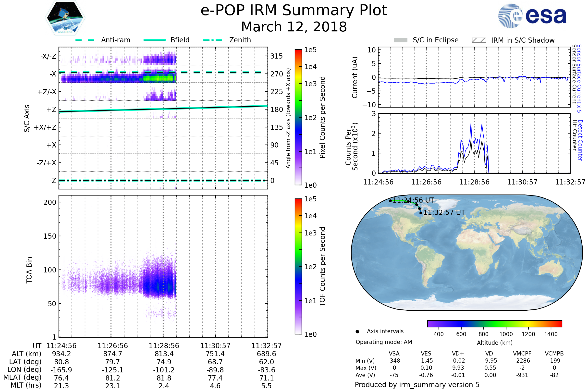
Task: Click the e-POP IRM Summary Plot title
Action: 294,11
